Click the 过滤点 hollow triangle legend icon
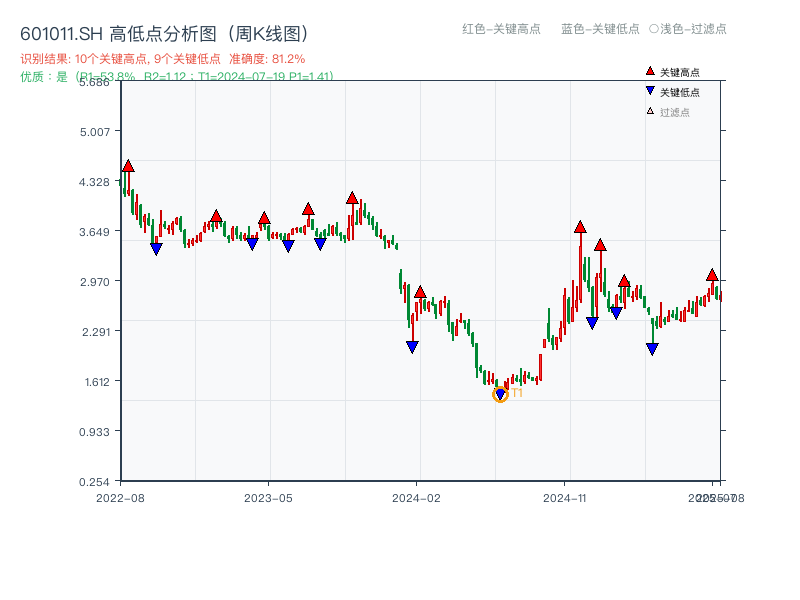The height and width of the screenshot is (600, 800). (650, 110)
